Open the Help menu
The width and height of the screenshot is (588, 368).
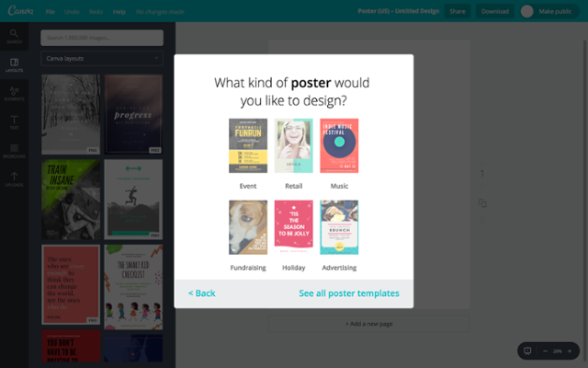tap(119, 12)
